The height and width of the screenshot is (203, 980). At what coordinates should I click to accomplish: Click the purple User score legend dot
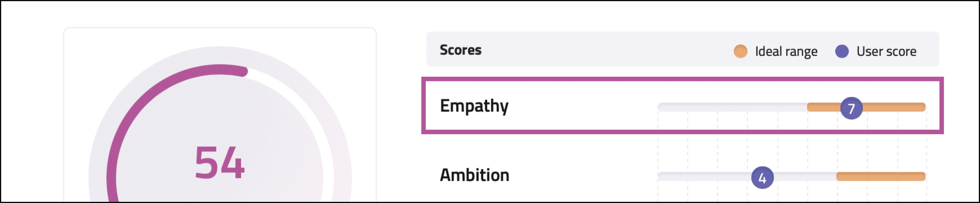(x=842, y=51)
